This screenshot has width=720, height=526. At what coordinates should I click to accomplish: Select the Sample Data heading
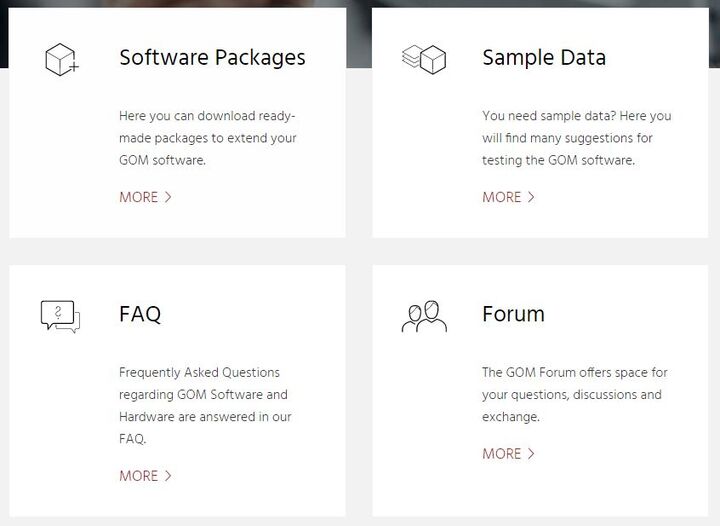544,58
